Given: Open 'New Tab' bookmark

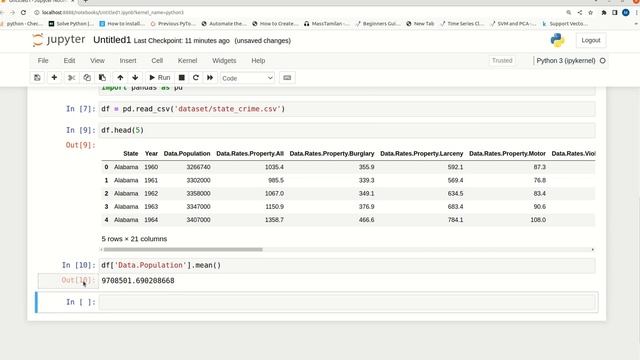Looking at the screenshot, I should click(x=420, y=24).
